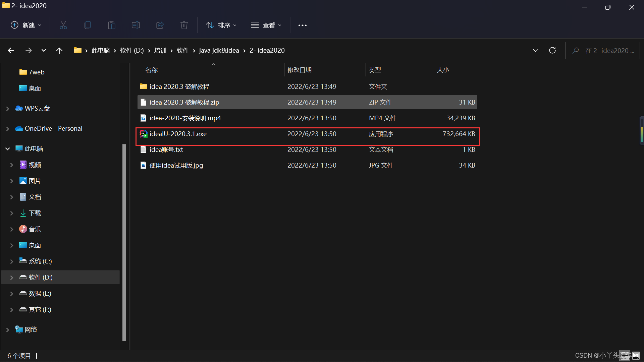Expand address bar history dropdown
644x362 pixels.
click(535, 51)
